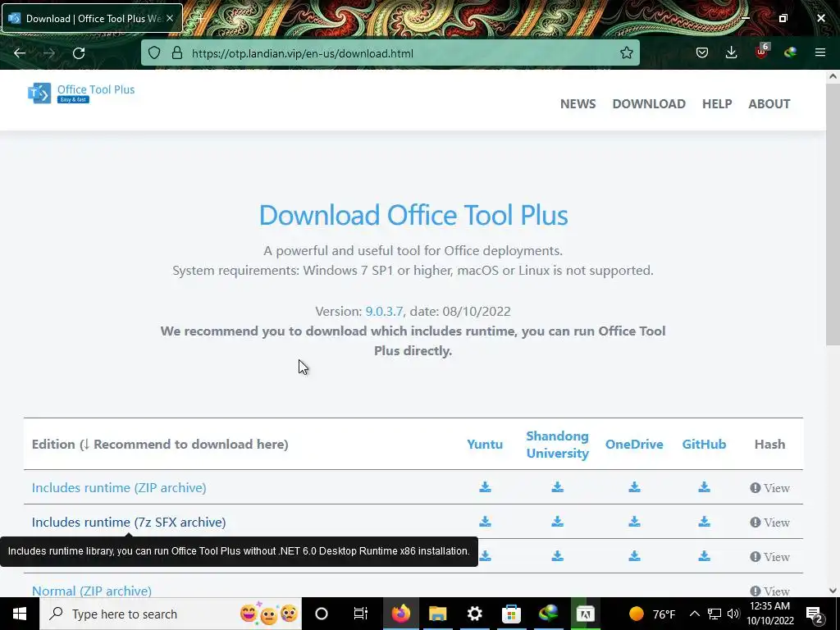Image resolution: width=840 pixels, height=630 pixels.
Task: Go back to previous page
Action: click(20, 53)
